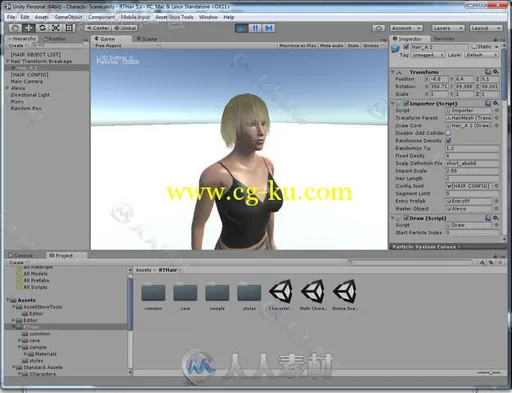Toggle Importer script enabled checkbox
This screenshot has width=512, height=393.
tap(406, 103)
